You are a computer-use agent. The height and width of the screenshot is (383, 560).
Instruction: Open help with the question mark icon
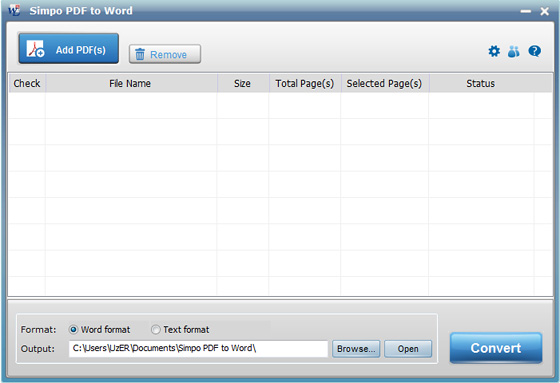coord(534,51)
